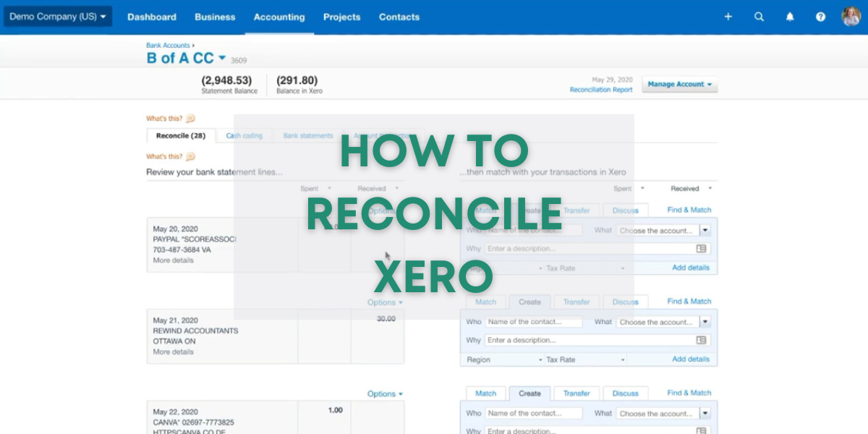Click the second Name of the contact field
The width and height of the screenshot is (868, 434).
coord(534,322)
